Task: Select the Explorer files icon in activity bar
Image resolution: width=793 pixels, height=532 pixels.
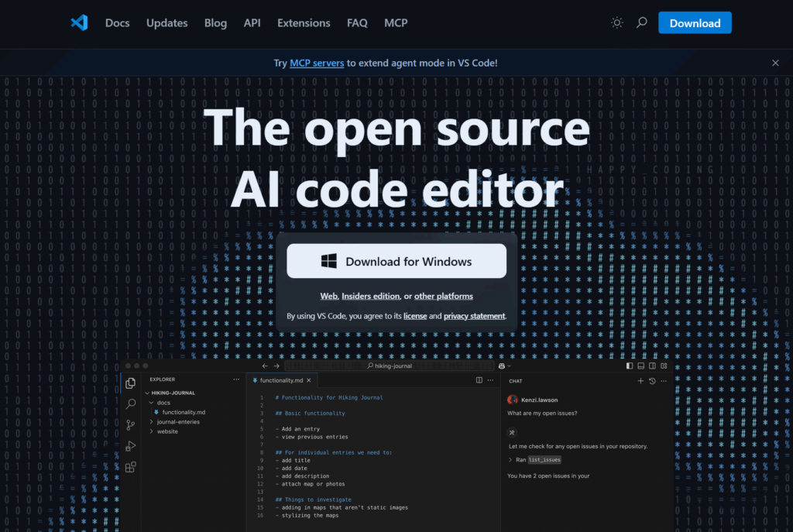Action: [130, 383]
